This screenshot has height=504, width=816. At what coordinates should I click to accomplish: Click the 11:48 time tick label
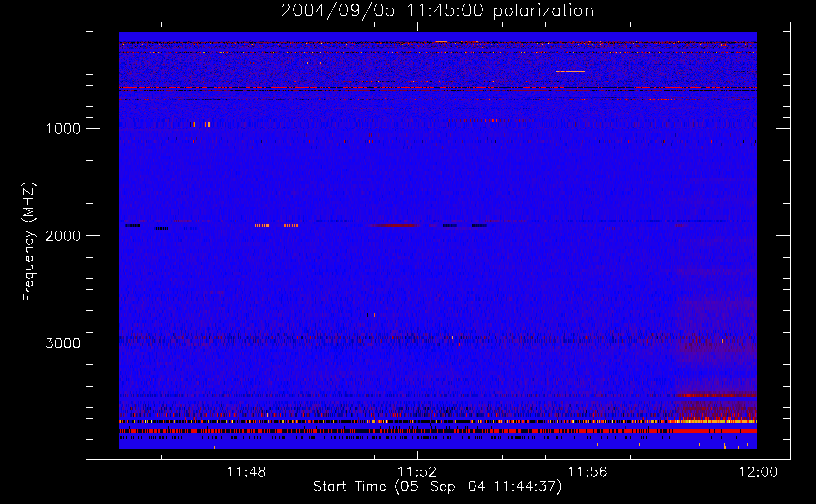click(247, 472)
